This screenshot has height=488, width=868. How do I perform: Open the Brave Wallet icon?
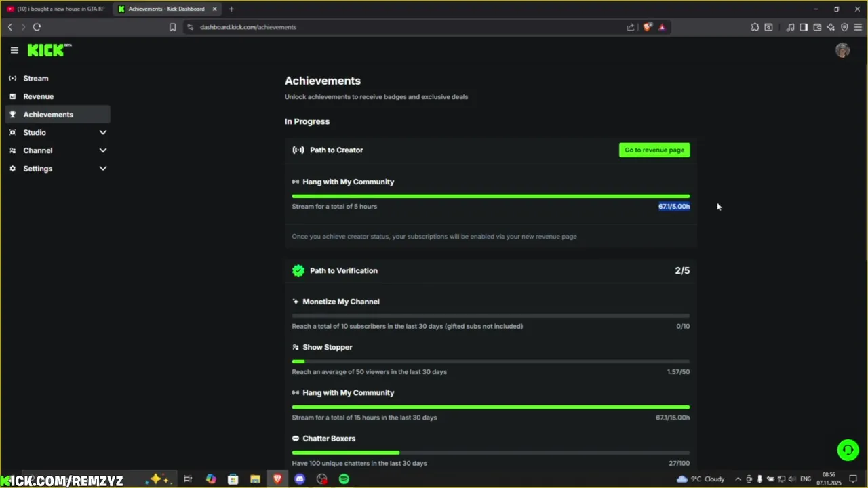(x=817, y=27)
